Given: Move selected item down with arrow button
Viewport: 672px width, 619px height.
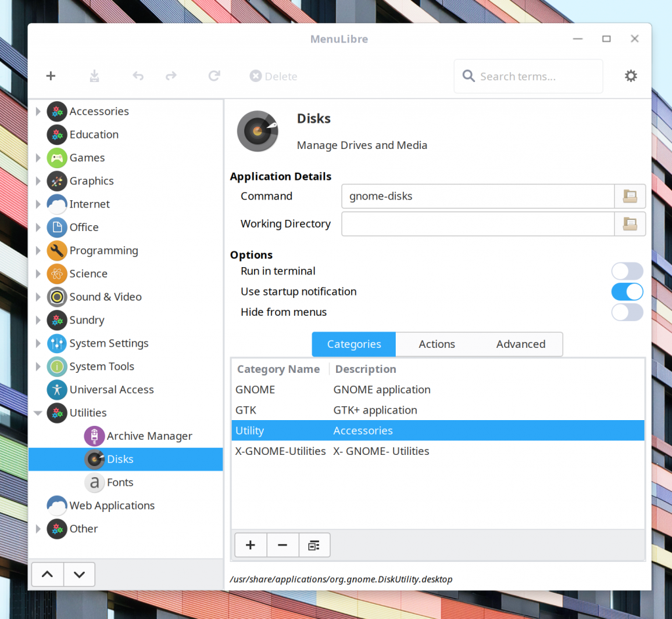Looking at the screenshot, I should click(x=79, y=574).
